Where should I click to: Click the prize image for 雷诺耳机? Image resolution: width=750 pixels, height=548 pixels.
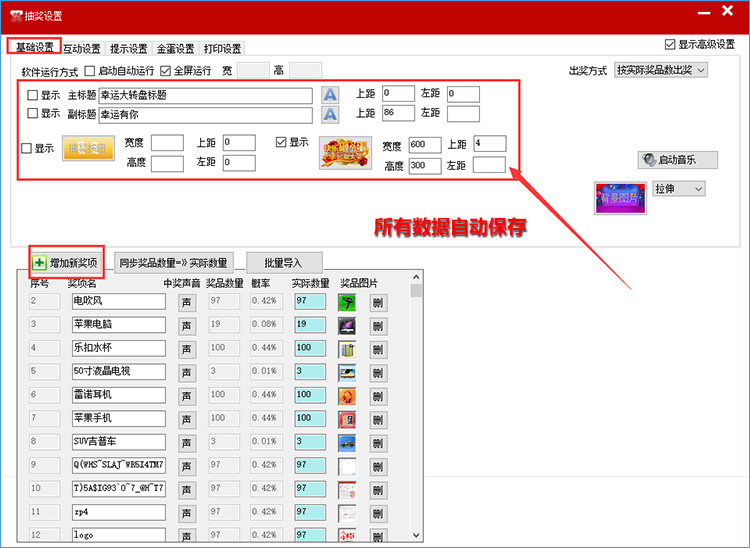347,395
